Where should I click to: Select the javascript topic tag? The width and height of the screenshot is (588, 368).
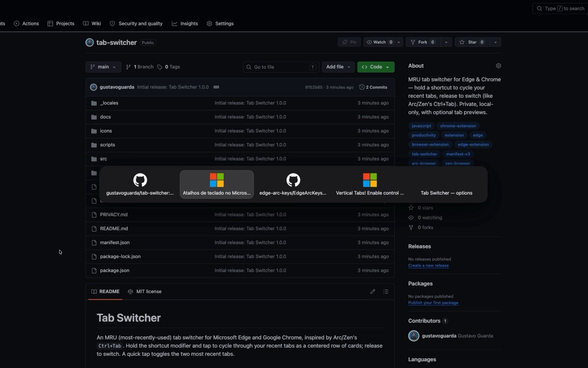pyautogui.click(x=421, y=126)
